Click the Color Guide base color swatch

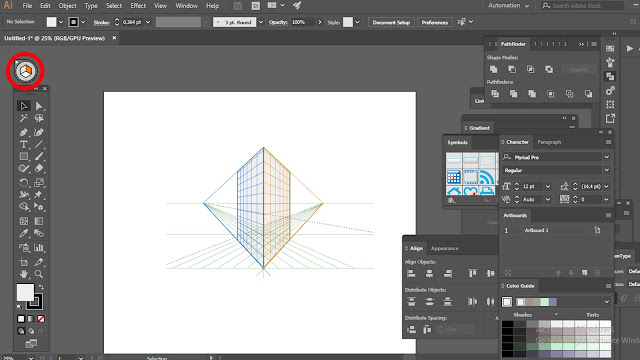point(507,302)
